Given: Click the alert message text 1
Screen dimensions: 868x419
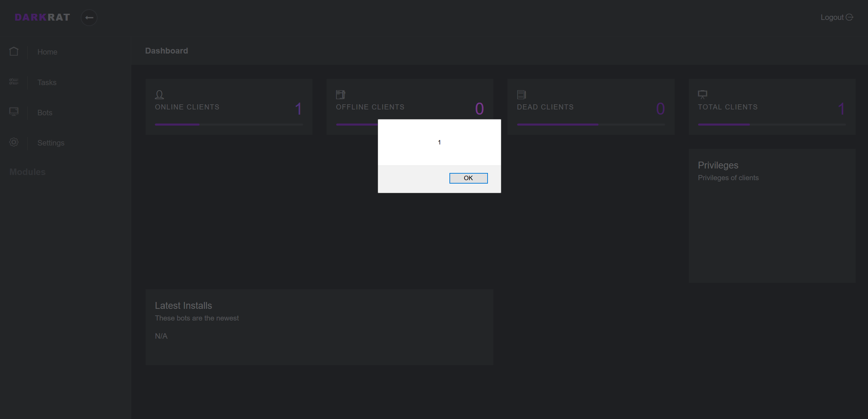Looking at the screenshot, I should coord(439,142).
